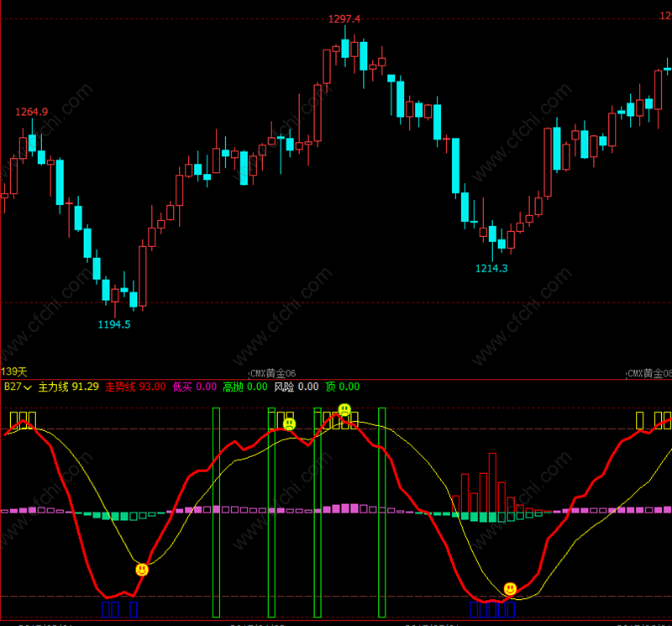Click the blue buy-signal boxes at bottom left
Image resolution: width=672 pixels, height=626 pixels.
pos(119,609)
